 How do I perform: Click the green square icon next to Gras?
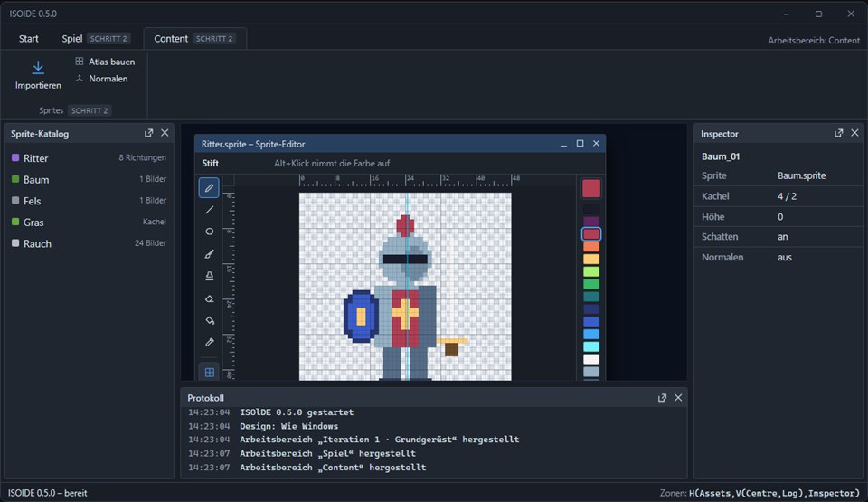(15, 222)
